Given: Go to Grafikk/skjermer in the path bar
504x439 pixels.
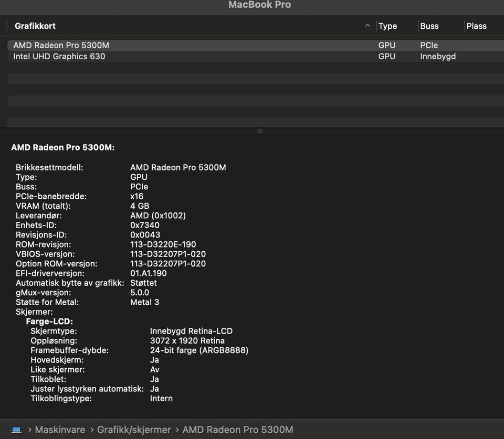Looking at the screenshot, I should 134,430.
